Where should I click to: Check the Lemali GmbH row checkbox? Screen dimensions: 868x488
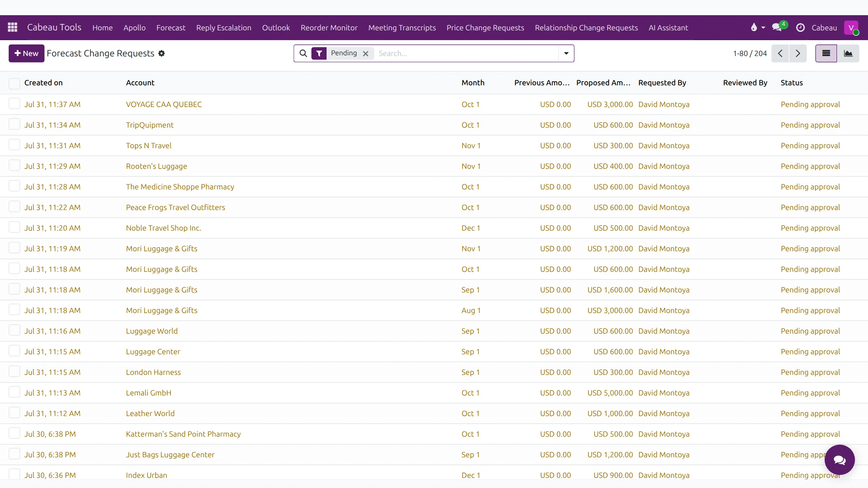pyautogui.click(x=14, y=392)
